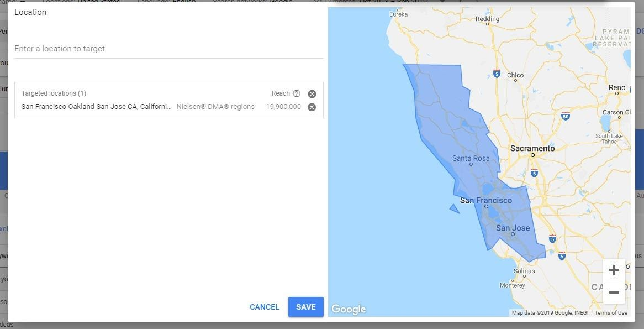
Task: Open the Reach help question mark icon
Action: pyautogui.click(x=297, y=93)
